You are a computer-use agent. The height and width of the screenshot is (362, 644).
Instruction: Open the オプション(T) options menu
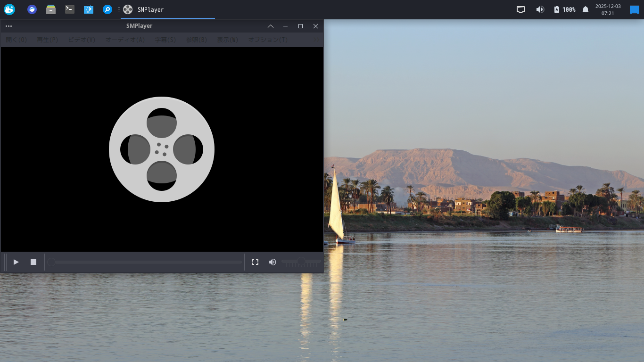tap(268, 40)
